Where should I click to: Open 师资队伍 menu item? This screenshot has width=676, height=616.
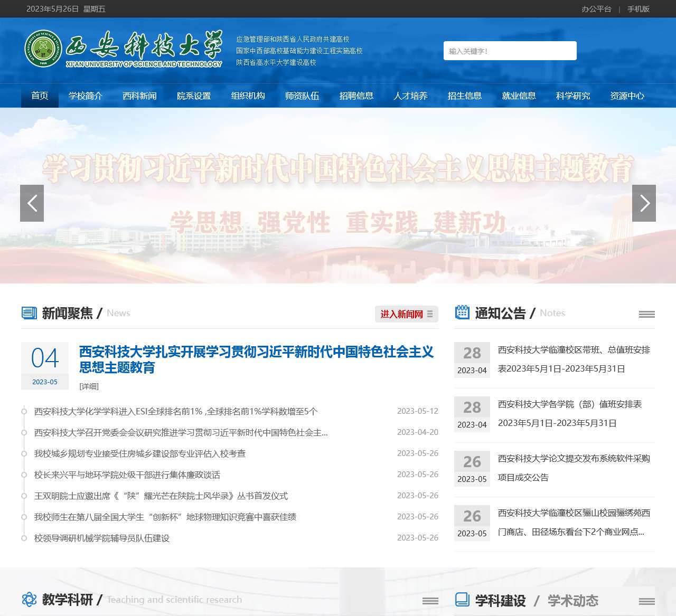(x=302, y=96)
